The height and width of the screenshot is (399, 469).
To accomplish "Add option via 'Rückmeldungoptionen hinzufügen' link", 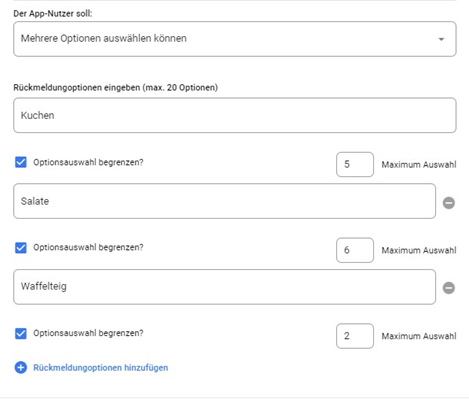I will (101, 368).
